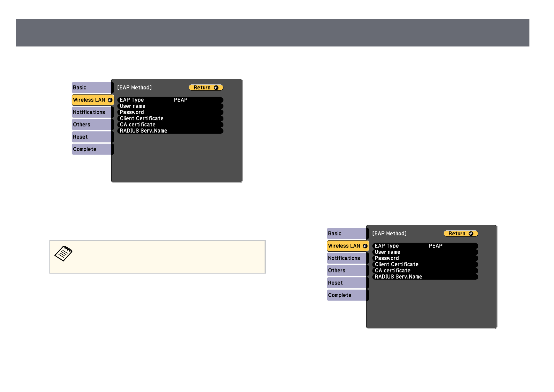
Task: Select Others tab in upper-left menu
Action: [x=91, y=125]
